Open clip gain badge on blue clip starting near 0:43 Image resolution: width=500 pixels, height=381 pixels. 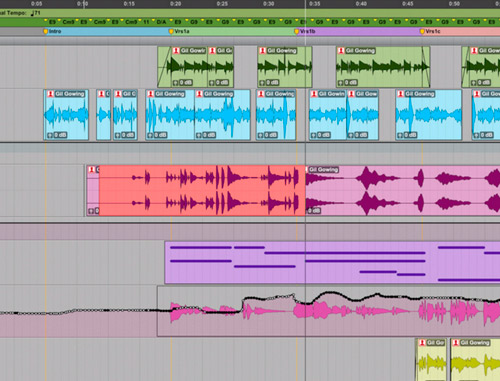pos(407,135)
